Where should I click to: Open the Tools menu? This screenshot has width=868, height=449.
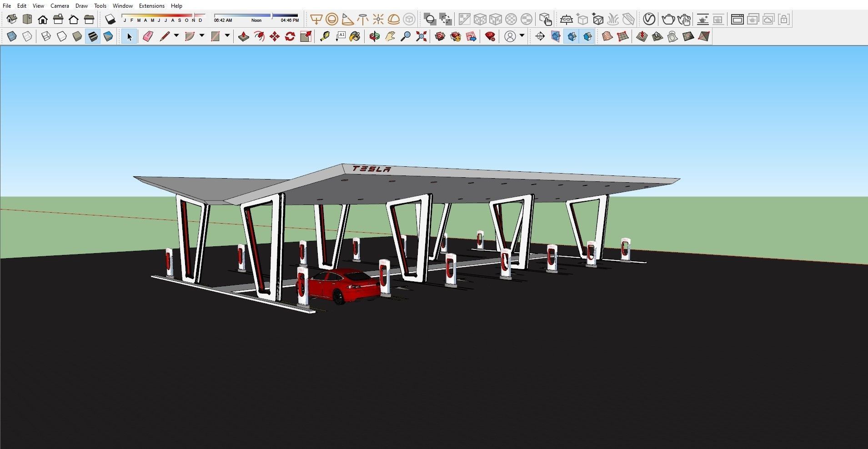point(100,6)
